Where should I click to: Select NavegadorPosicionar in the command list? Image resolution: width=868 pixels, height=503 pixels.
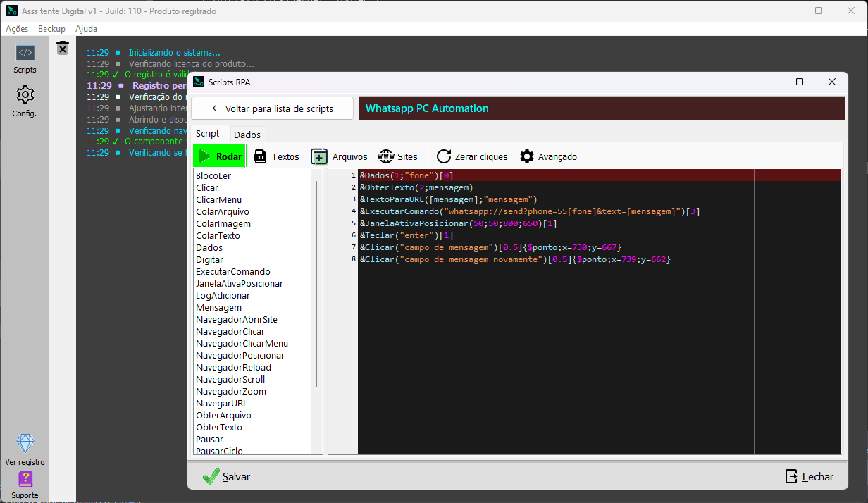click(240, 355)
